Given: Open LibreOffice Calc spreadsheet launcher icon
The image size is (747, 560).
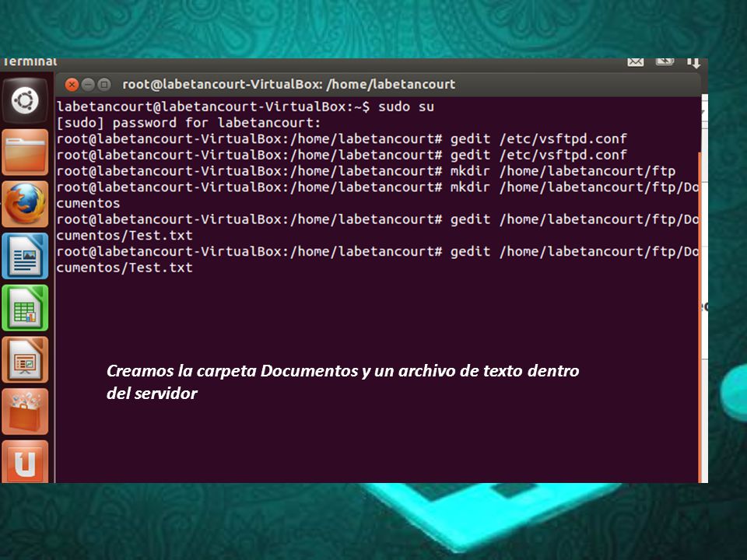Looking at the screenshot, I should [25, 308].
